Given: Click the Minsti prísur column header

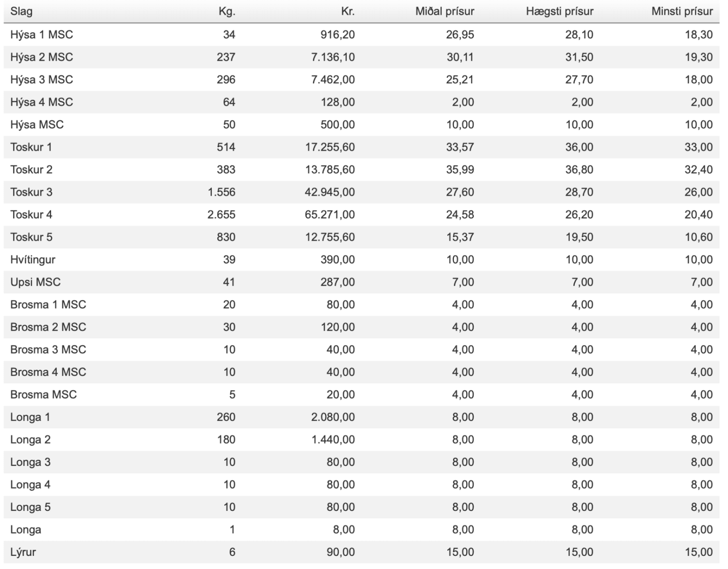Looking at the screenshot, I should coord(682,12).
